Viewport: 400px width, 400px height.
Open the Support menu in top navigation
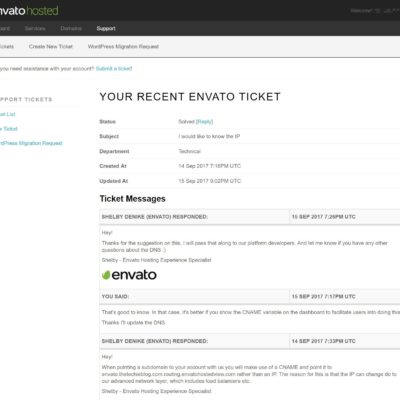click(106, 29)
